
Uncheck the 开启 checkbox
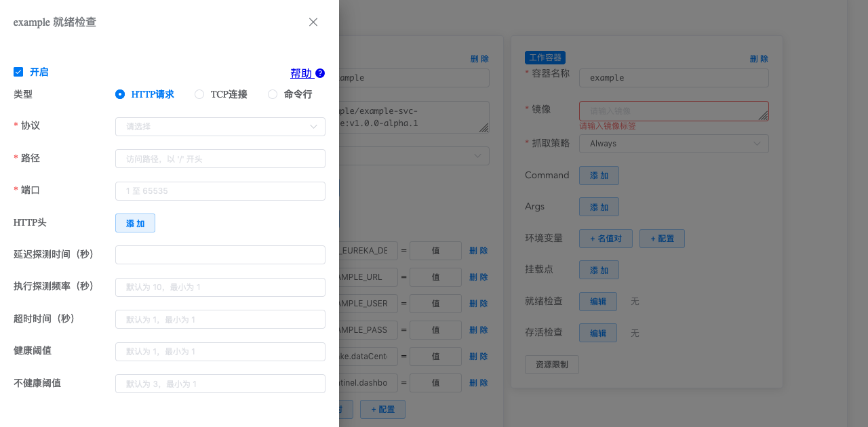pyautogui.click(x=18, y=72)
